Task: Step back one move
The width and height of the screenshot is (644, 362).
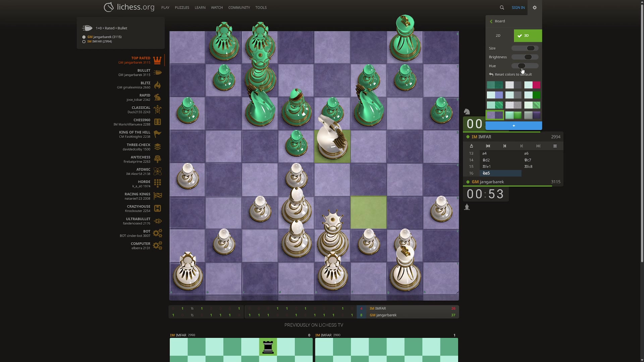Action: click(505, 146)
